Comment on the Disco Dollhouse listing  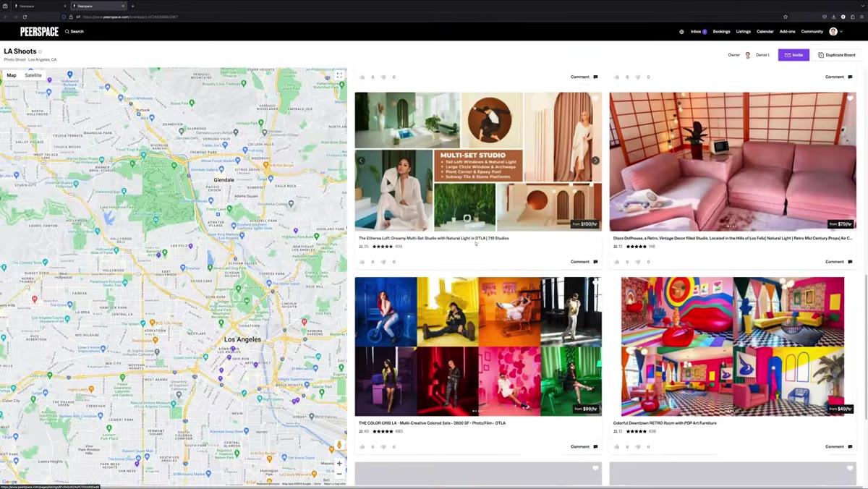click(839, 262)
